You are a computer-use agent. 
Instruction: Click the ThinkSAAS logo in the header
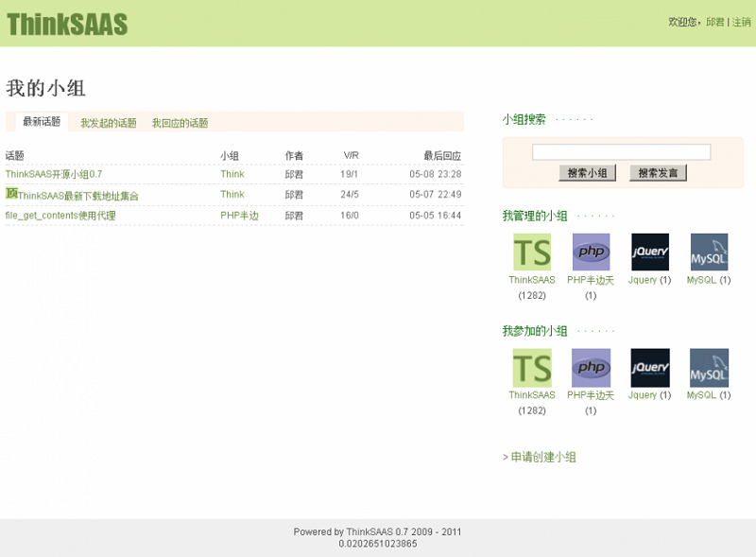tap(67, 25)
